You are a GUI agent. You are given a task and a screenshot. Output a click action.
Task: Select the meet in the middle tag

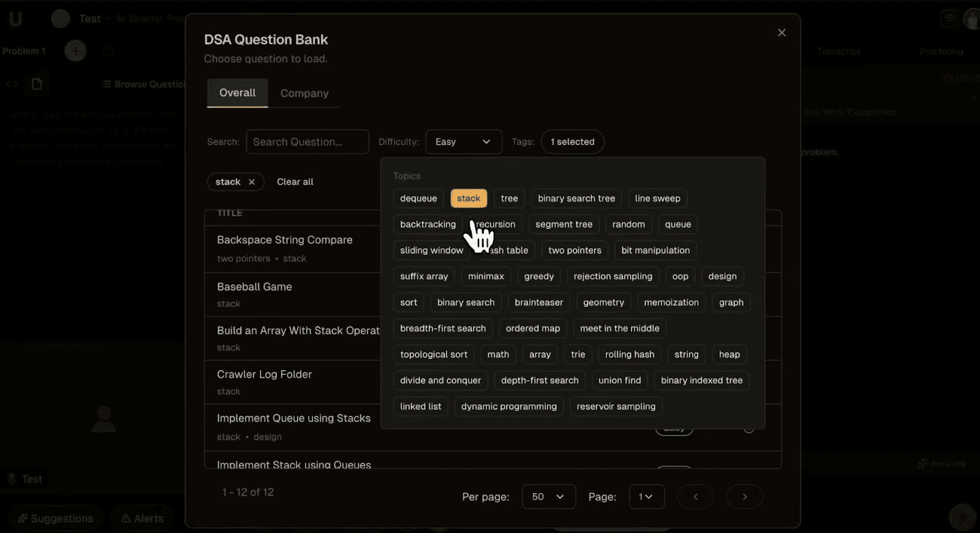pos(620,328)
